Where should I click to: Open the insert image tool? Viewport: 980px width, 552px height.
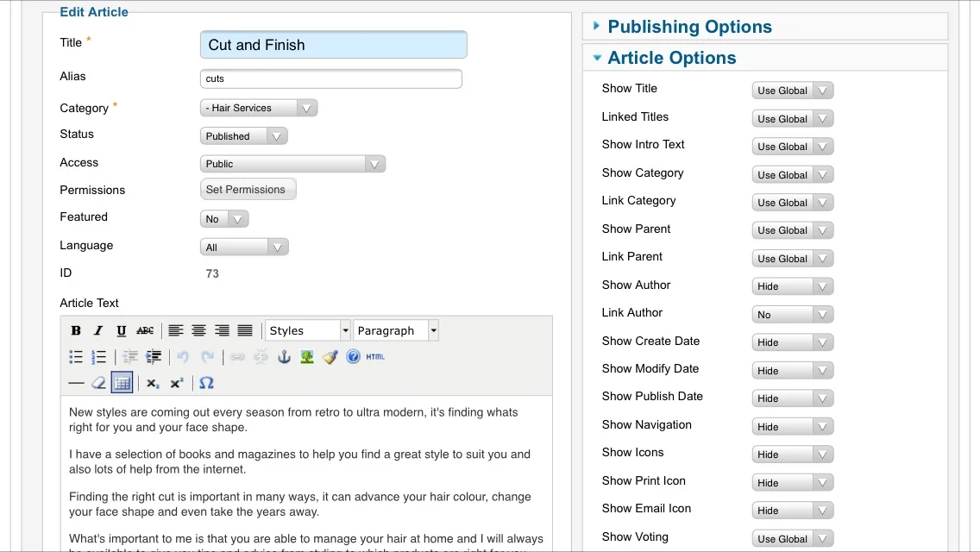point(307,357)
